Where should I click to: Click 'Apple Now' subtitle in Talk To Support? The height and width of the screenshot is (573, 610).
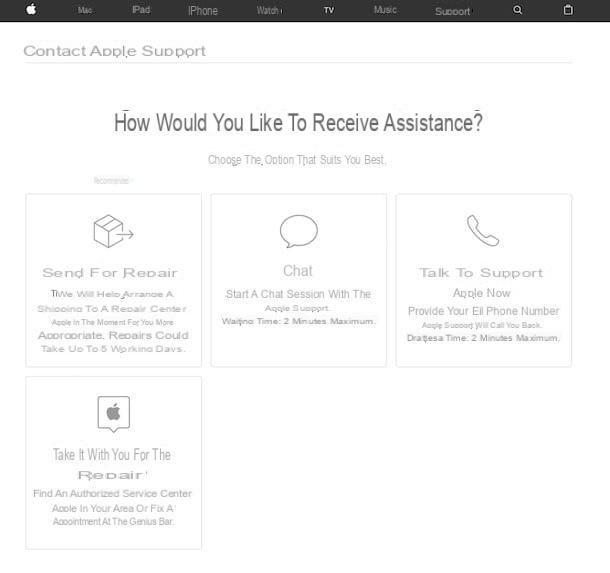click(482, 293)
